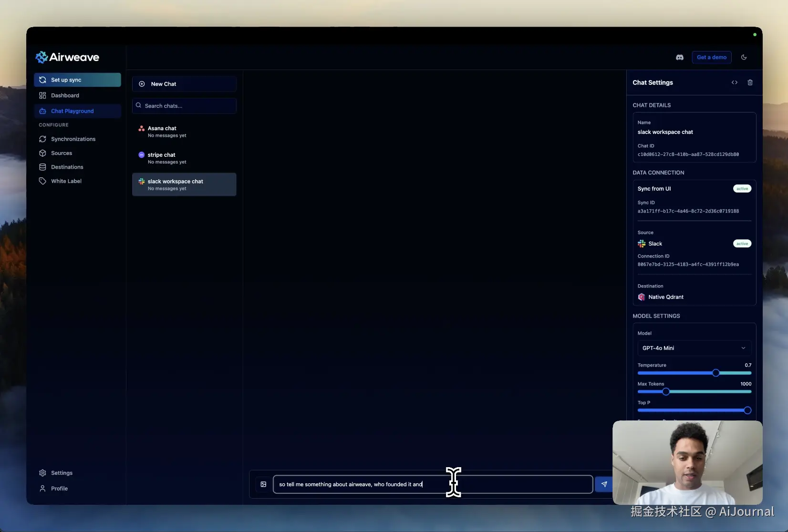The image size is (788, 532).
Task: Click the Get a demo button
Action: (712, 57)
